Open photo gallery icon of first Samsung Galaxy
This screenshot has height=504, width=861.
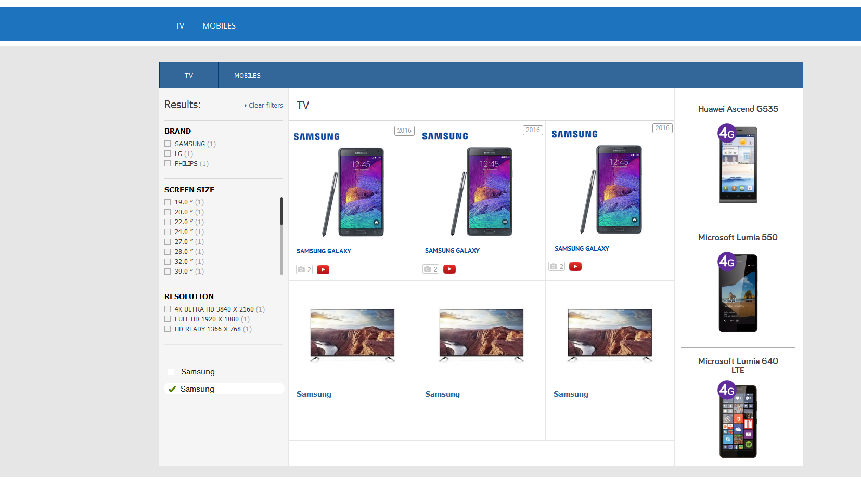point(304,269)
